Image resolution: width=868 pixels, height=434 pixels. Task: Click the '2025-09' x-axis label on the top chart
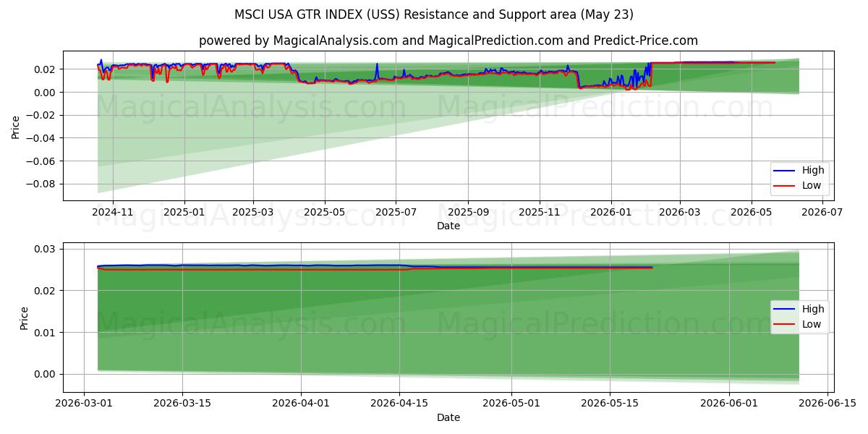468,213
